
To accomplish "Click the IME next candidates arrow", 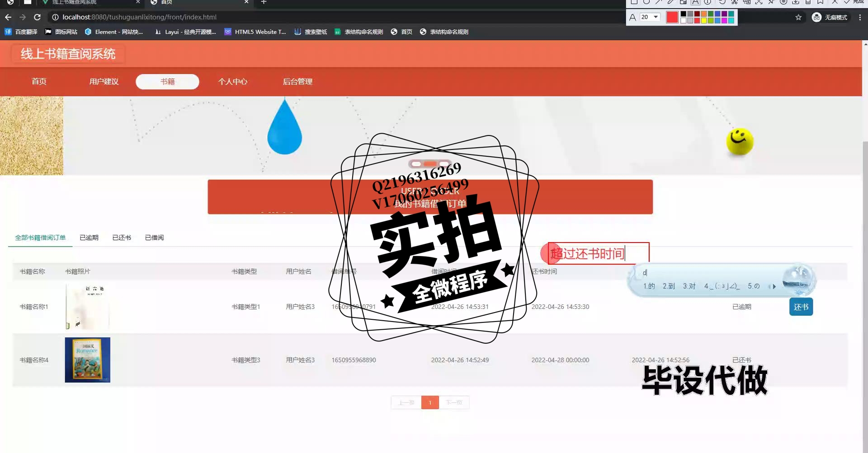I will point(774,286).
